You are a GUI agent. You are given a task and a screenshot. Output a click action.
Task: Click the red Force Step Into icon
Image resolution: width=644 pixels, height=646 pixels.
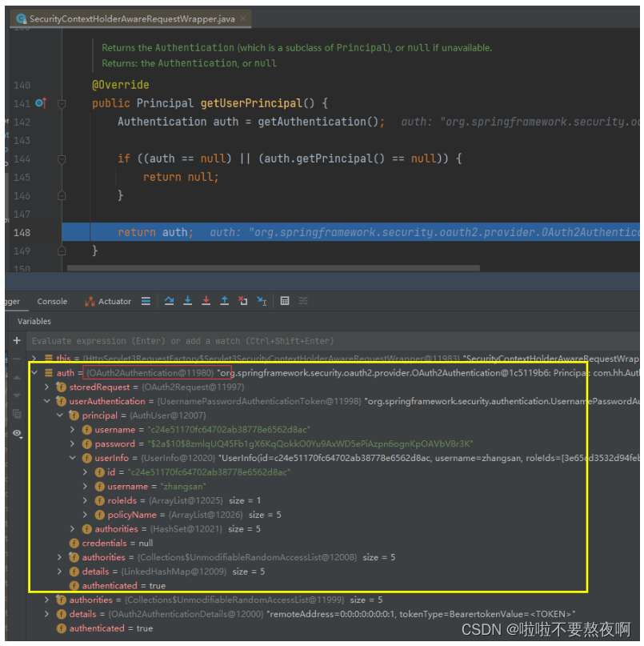pos(206,301)
